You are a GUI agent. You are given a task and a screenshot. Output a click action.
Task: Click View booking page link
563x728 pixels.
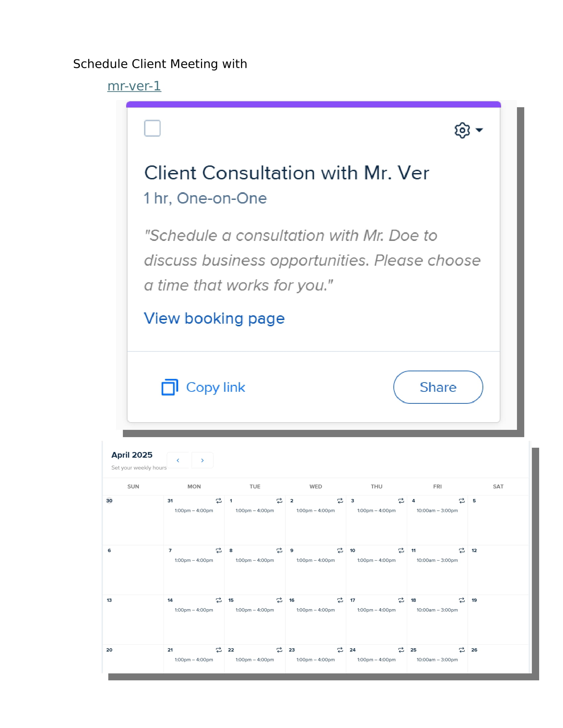tap(214, 318)
